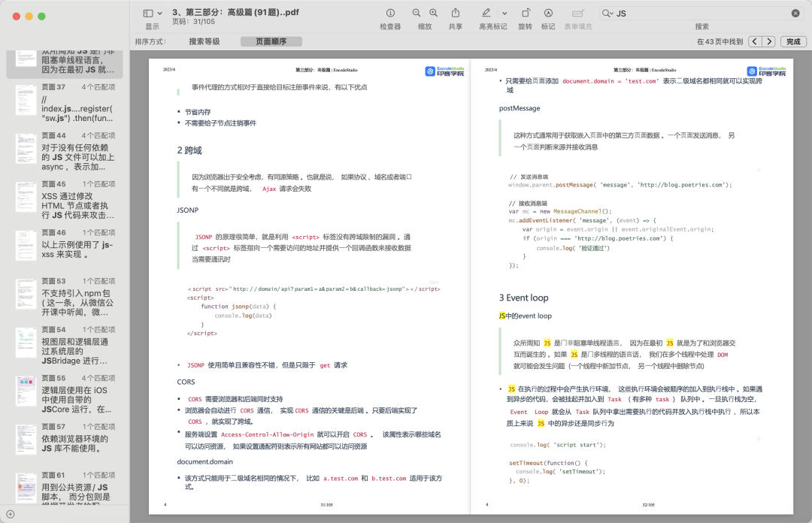Screen dimensions: 812x523
Task: Click the EncodeStudio logo on left page
Action: coord(445,71)
